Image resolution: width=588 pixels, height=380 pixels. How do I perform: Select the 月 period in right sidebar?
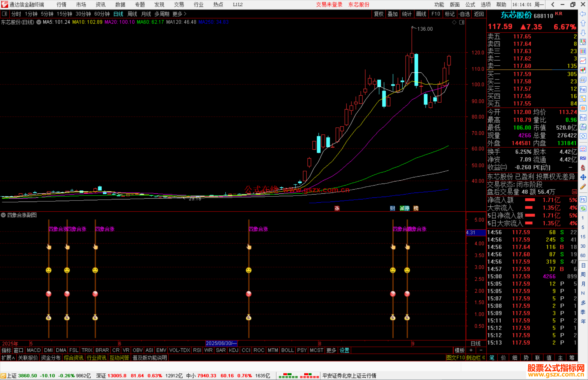[x=583, y=284]
